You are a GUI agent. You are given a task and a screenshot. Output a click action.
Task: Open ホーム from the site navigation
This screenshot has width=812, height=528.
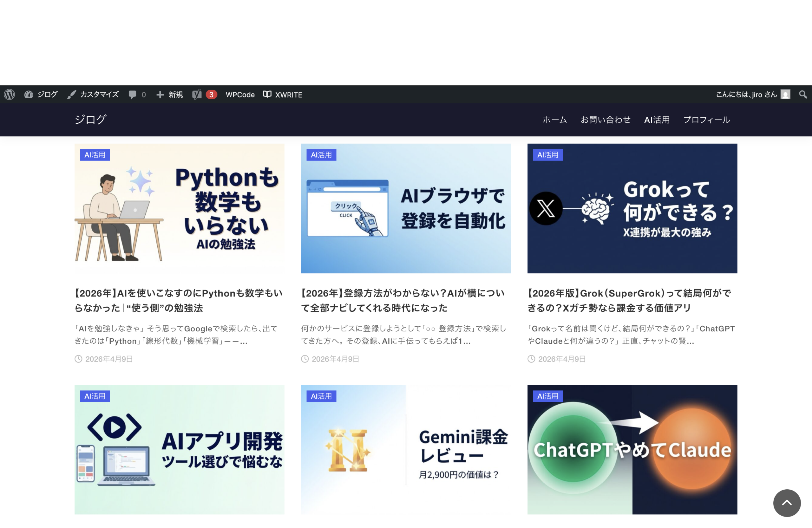[x=554, y=120]
